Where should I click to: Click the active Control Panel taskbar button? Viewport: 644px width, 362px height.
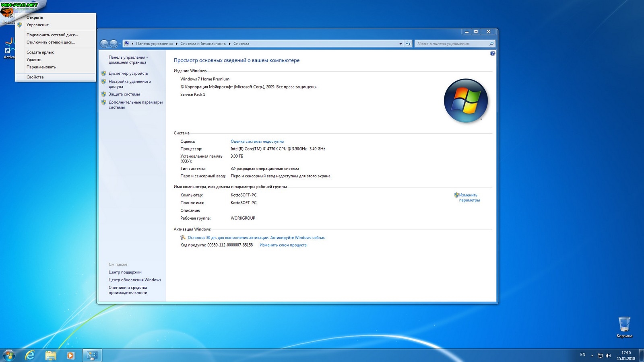(x=92, y=355)
